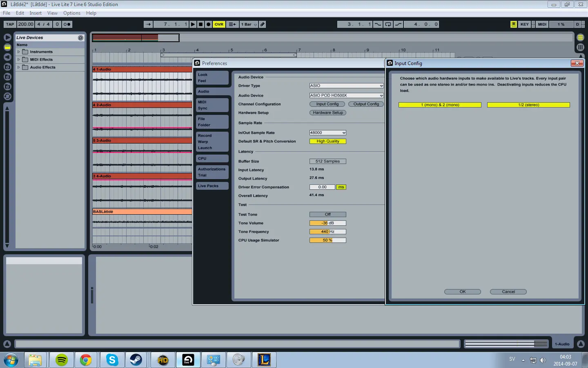Toggle 1 (mono) & 2 (mono) input
The width and height of the screenshot is (588, 368).
coord(440,105)
